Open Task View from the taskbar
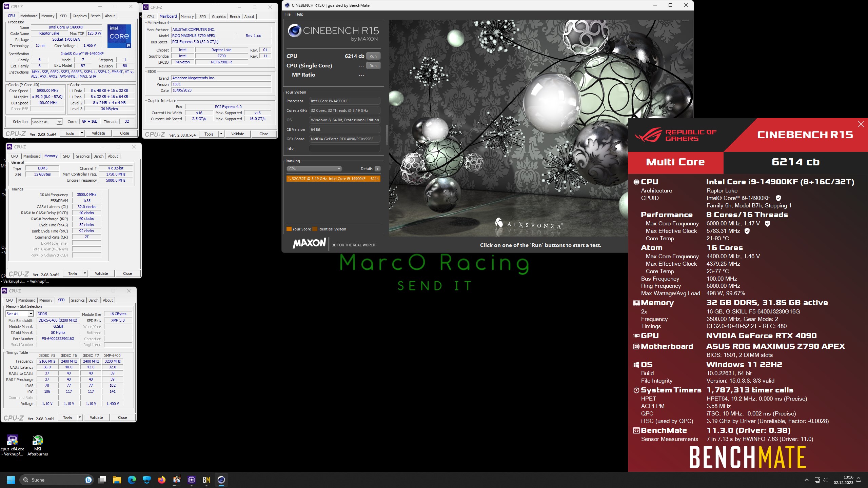 [x=102, y=480]
